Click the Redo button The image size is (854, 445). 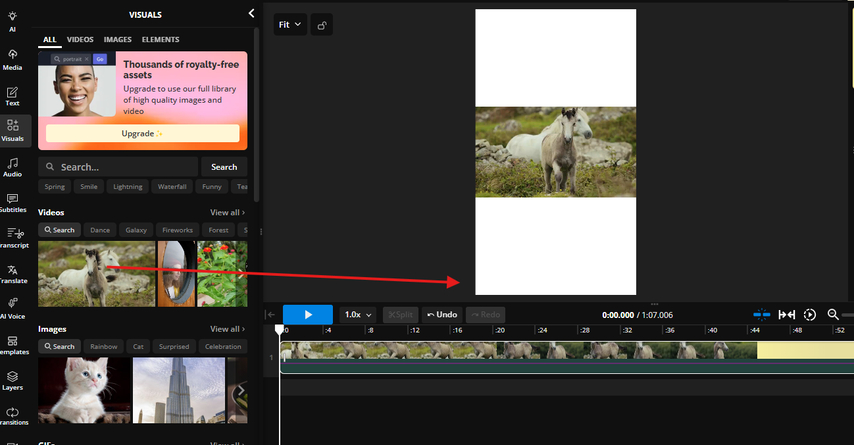click(x=485, y=315)
